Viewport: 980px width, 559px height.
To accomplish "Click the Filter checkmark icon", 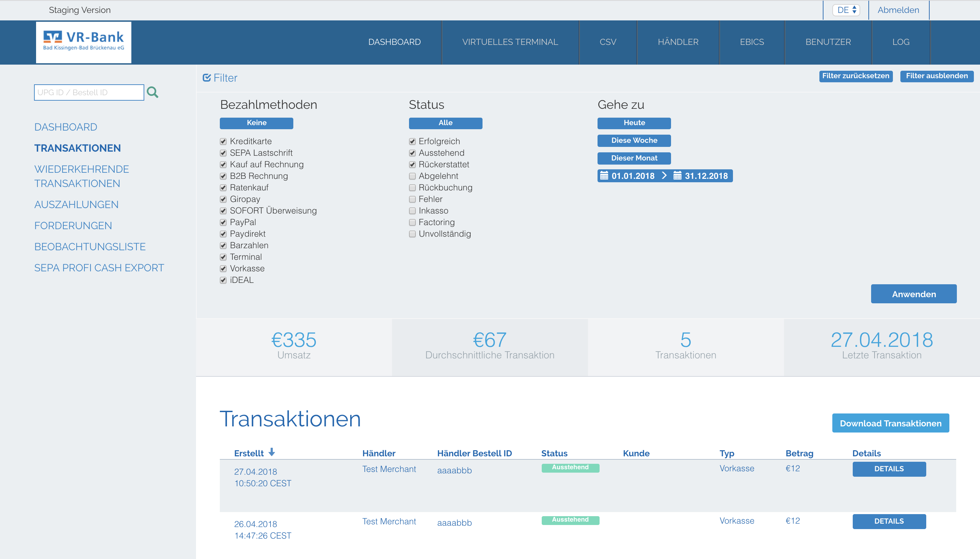I will click(x=207, y=78).
